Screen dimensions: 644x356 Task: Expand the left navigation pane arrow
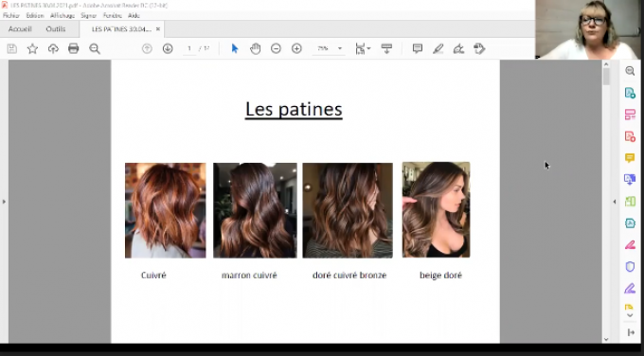tap(4, 202)
